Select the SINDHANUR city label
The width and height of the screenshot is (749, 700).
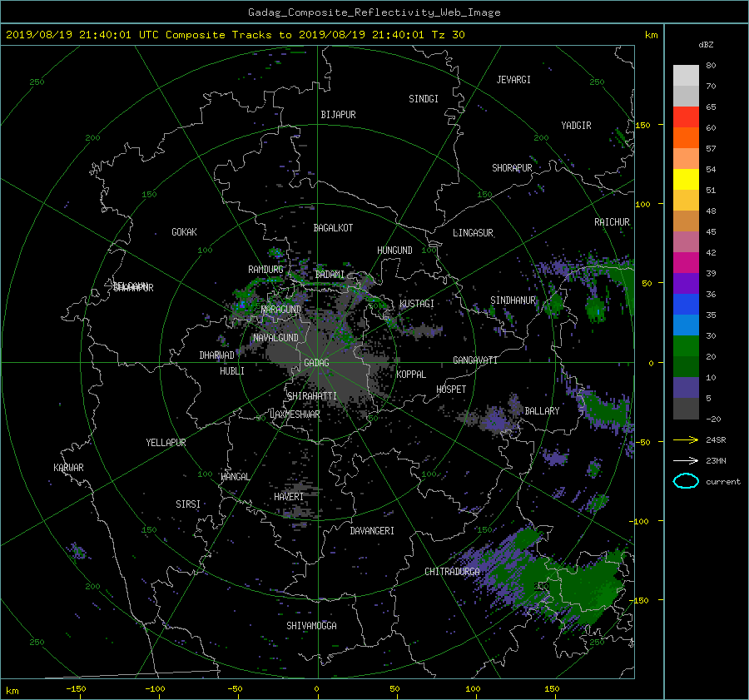[x=513, y=300]
